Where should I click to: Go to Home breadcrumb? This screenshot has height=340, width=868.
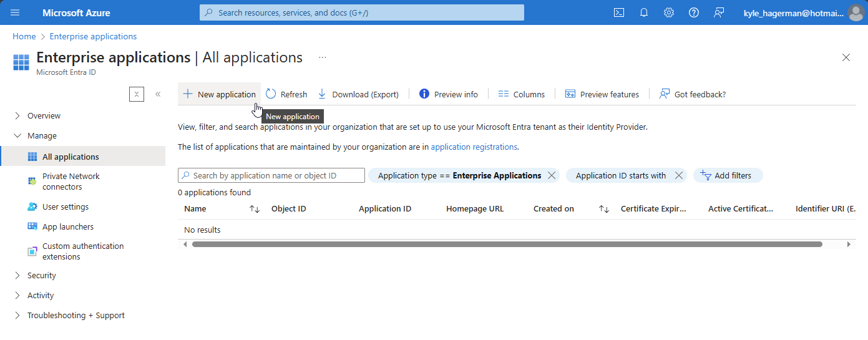point(24,36)
